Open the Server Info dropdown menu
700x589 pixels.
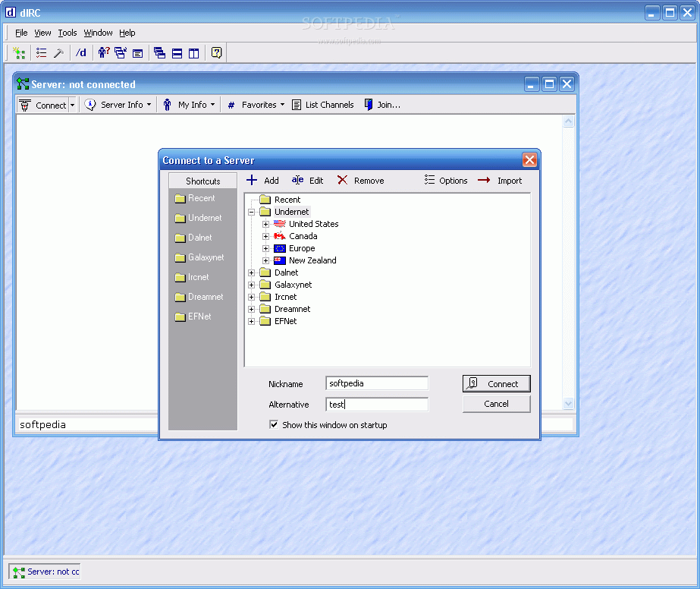[118, 105]
